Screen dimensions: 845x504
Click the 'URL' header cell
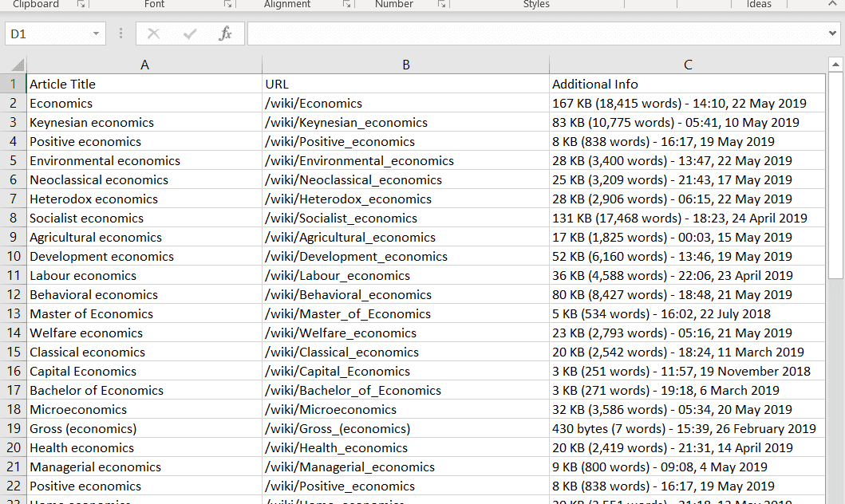point(406,84)
